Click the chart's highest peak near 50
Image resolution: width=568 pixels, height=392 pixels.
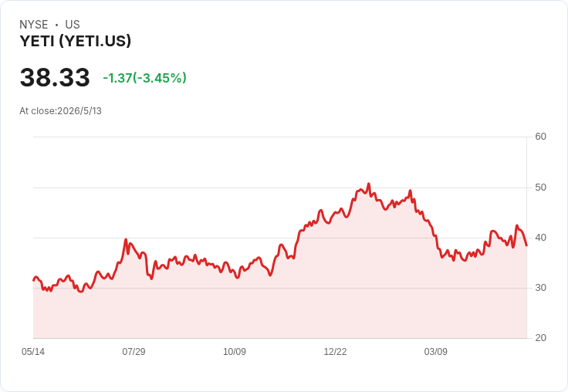point(369,184)
